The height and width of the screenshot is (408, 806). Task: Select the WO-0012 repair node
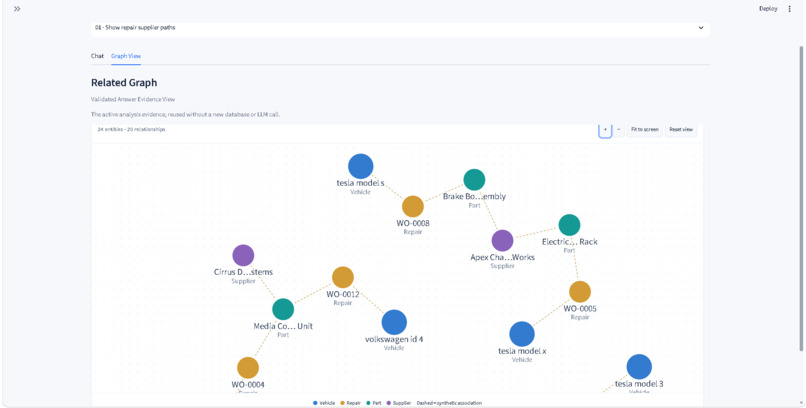coord(343,277)
